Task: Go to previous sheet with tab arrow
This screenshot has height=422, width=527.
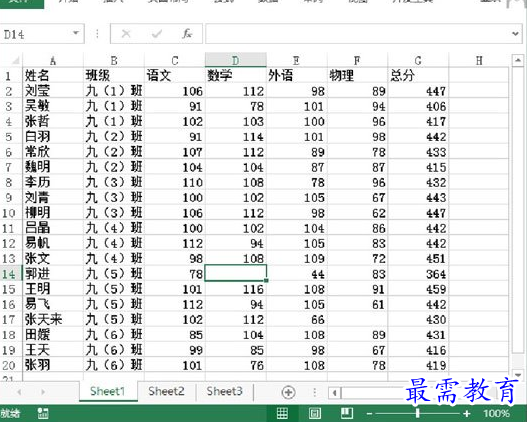Action: [19, 392]
